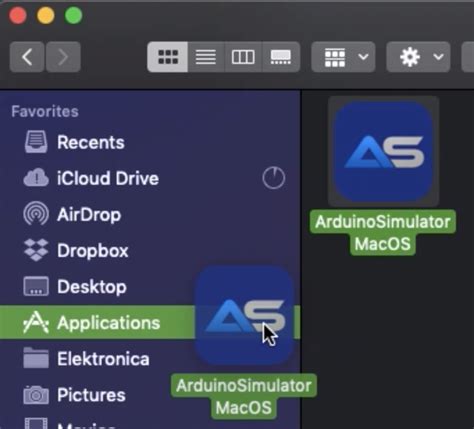Go back with the left chevron button
The height and width of the screenshot is (429, 474).
(27, 57)
